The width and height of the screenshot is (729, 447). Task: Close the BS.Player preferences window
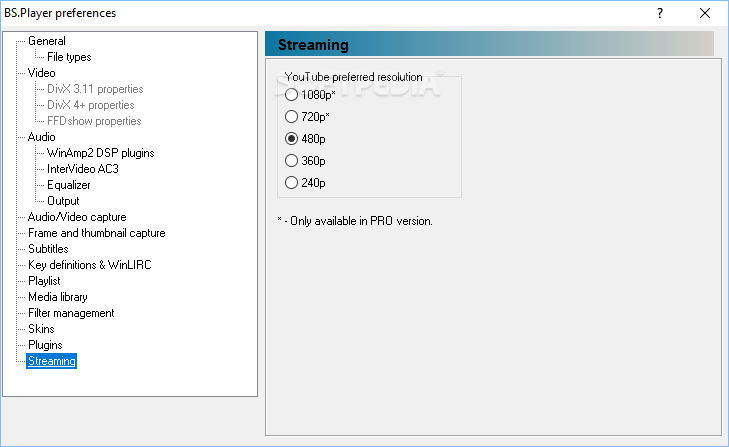pyautogui.click(x=705, y=13)
